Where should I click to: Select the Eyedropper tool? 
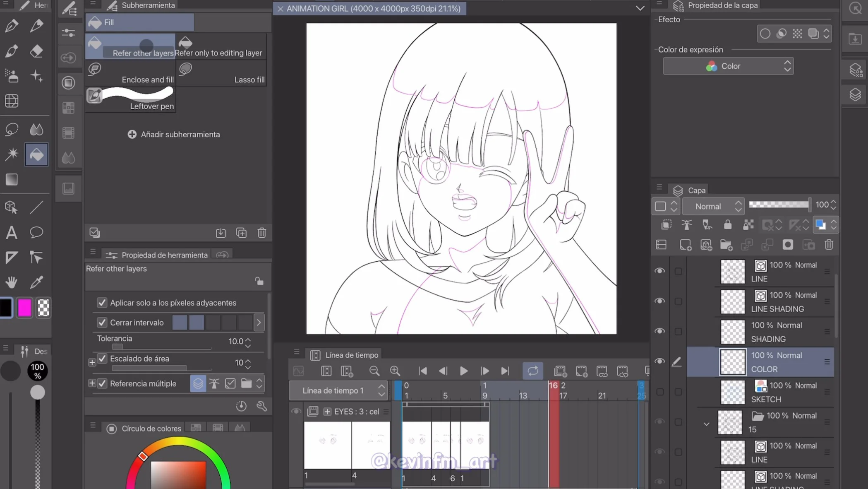tap(36, 282)
